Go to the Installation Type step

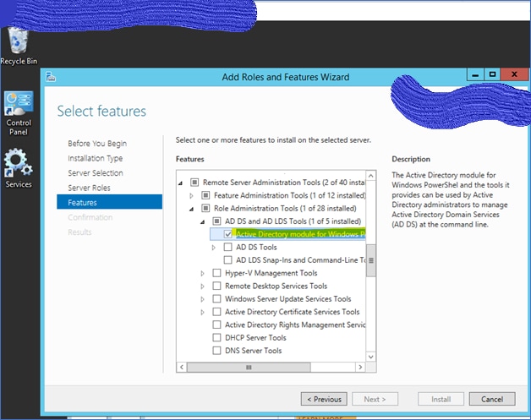point(96,158)
